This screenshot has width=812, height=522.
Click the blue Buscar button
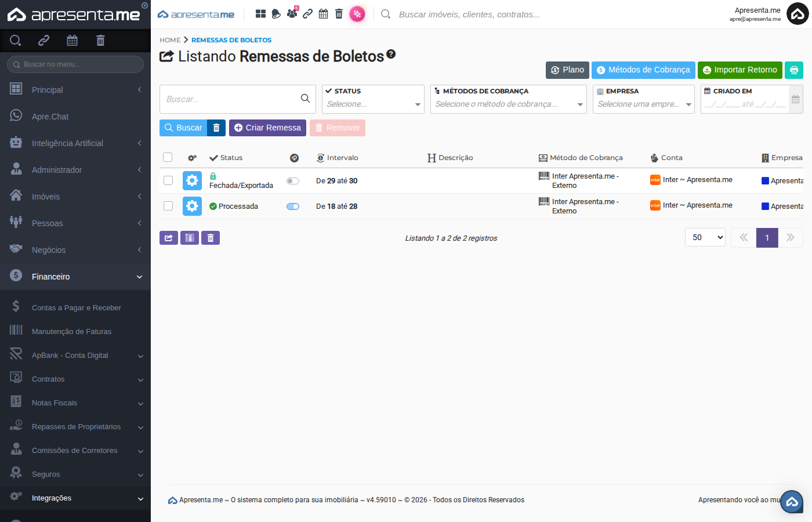coord(183,128)
